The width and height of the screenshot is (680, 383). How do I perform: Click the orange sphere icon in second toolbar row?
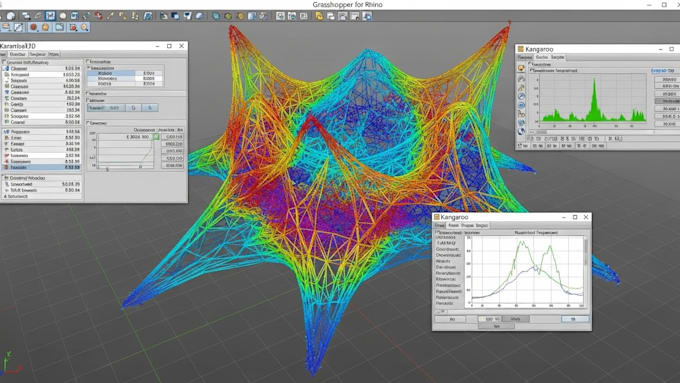[46, 27]
